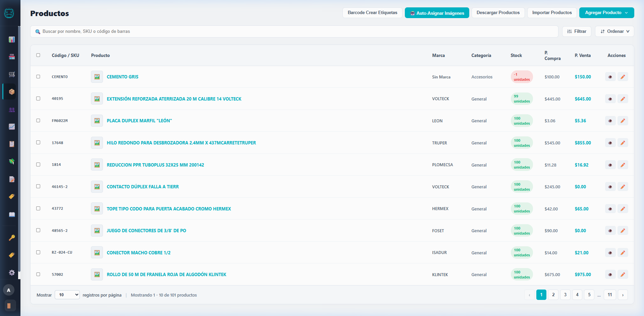
Task: Check the checkbox for SKU 57002
Action: tap(38, 274)
